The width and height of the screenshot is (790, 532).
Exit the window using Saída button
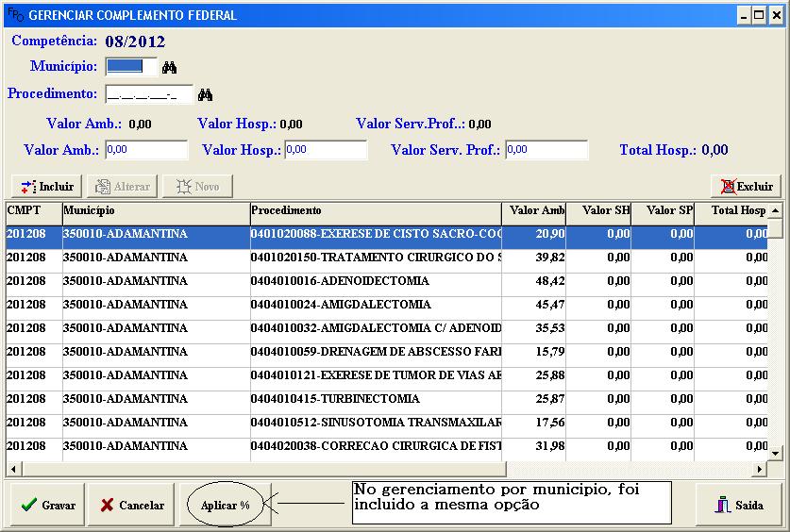tap(738, 505)
